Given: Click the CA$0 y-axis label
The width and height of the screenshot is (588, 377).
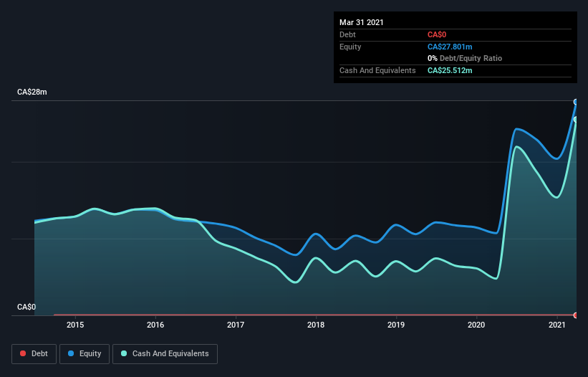Looking at the screenshot, I should point(26,307).
